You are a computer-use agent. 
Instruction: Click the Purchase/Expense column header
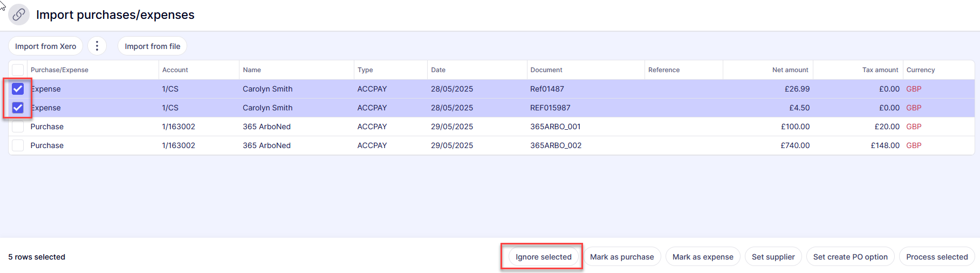(x=59, y=70)
